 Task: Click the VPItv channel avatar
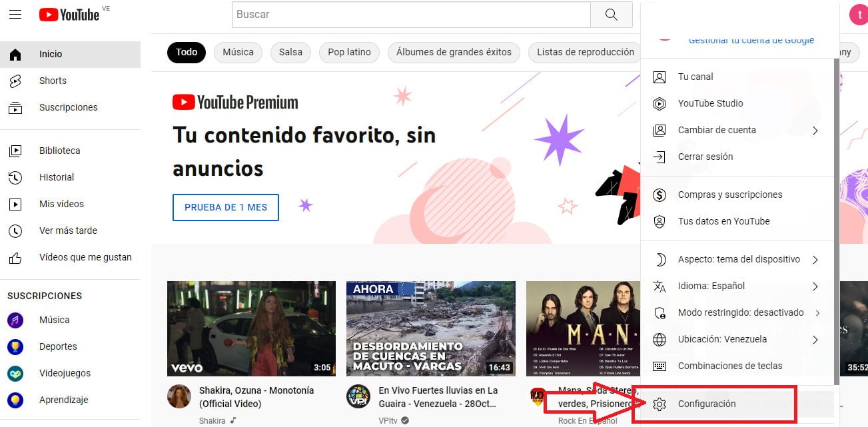[358, 396]
